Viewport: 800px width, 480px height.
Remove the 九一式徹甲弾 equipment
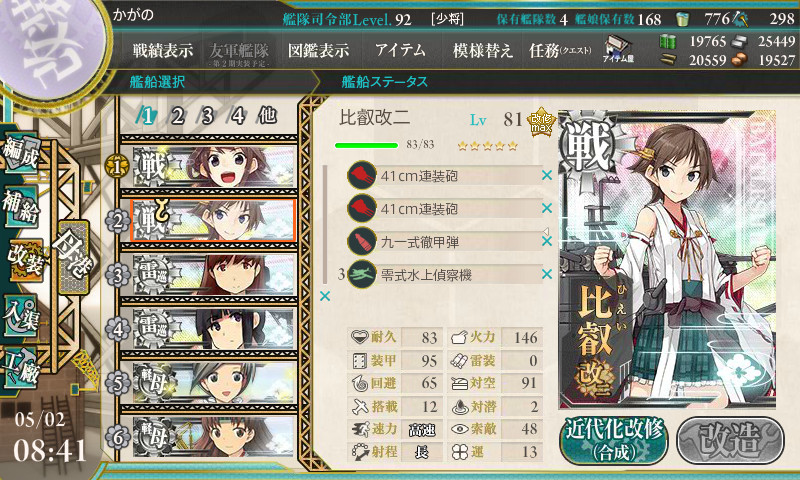(x=547, y=241)
